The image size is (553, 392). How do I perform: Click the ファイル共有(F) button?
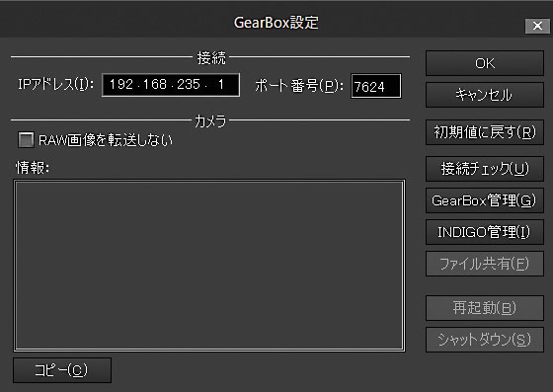click(485, 264)
